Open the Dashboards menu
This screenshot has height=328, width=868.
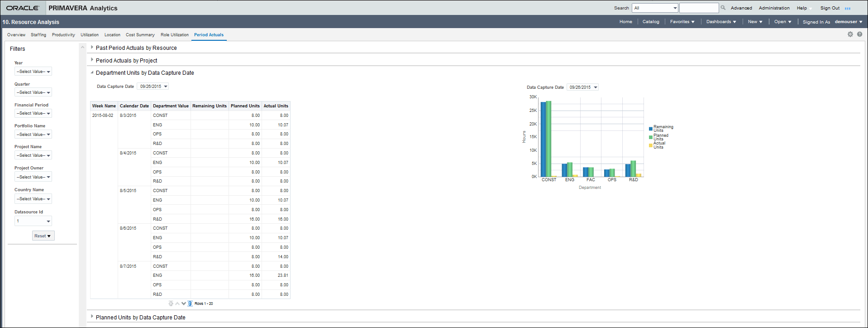point(721,22)
